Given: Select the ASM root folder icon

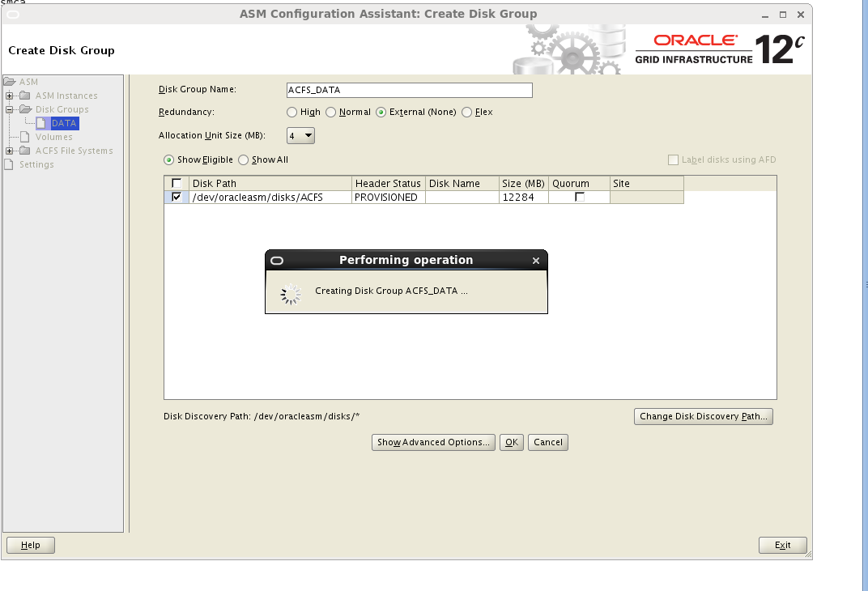Looking at the screenshot, I should point(10,81).
